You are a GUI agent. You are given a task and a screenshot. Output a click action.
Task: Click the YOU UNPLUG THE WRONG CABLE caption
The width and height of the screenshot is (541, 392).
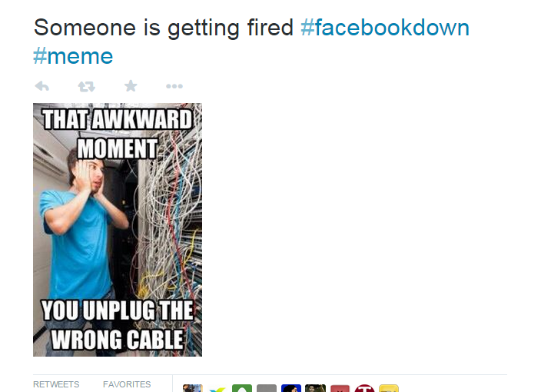click(x=118, y=324)
